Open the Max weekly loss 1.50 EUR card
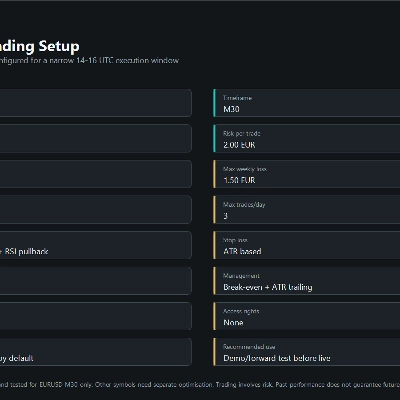The image size is (400, 400). 307,174
